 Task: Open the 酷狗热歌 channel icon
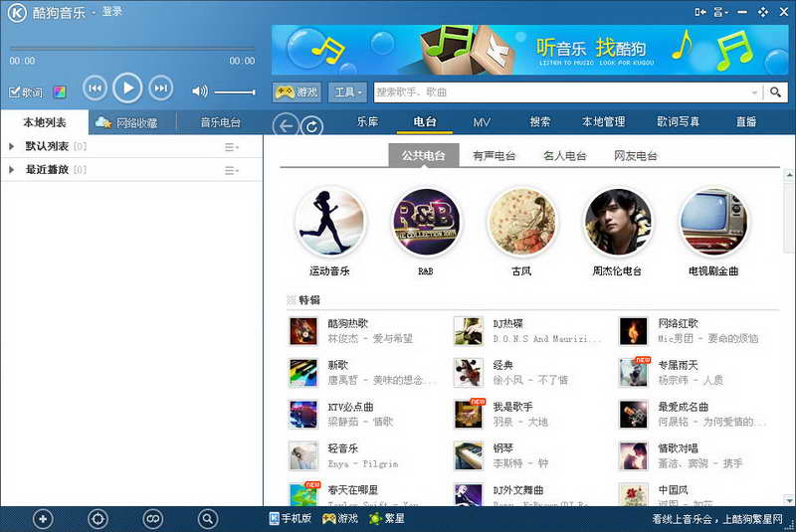[x=303, y=331]
